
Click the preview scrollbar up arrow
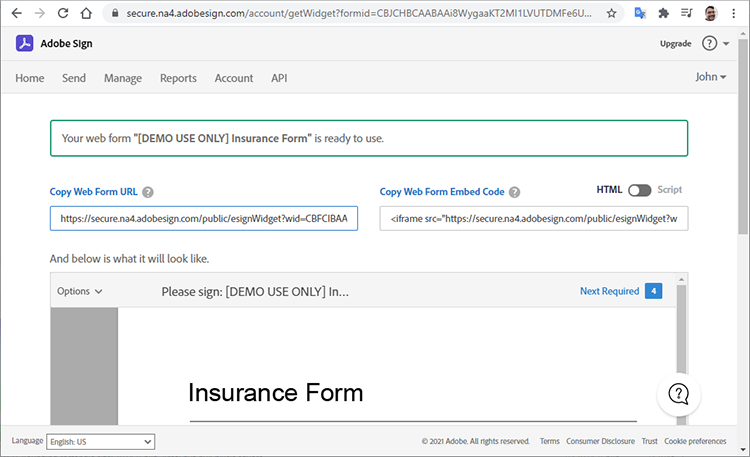(682, 279)
